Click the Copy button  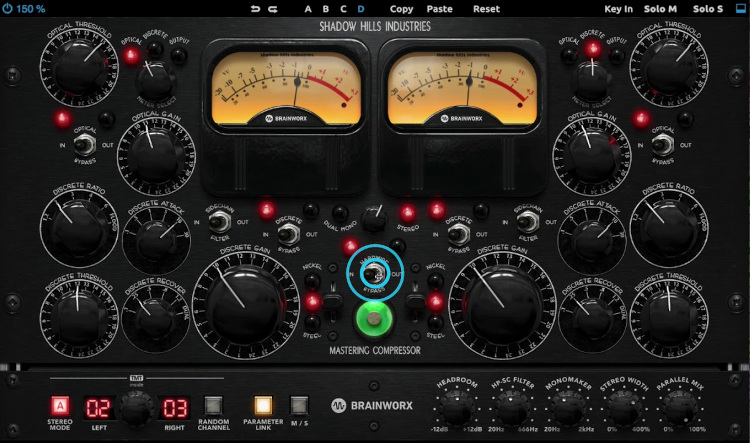coord(401,9)
